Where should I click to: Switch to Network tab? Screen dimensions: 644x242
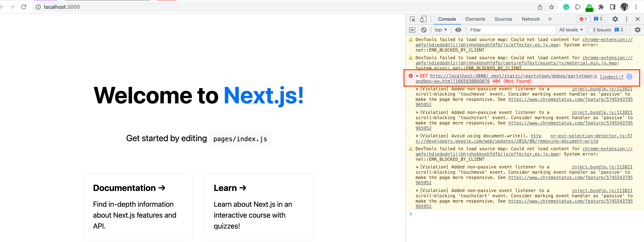pyautogui.click(x=531, y=19)
